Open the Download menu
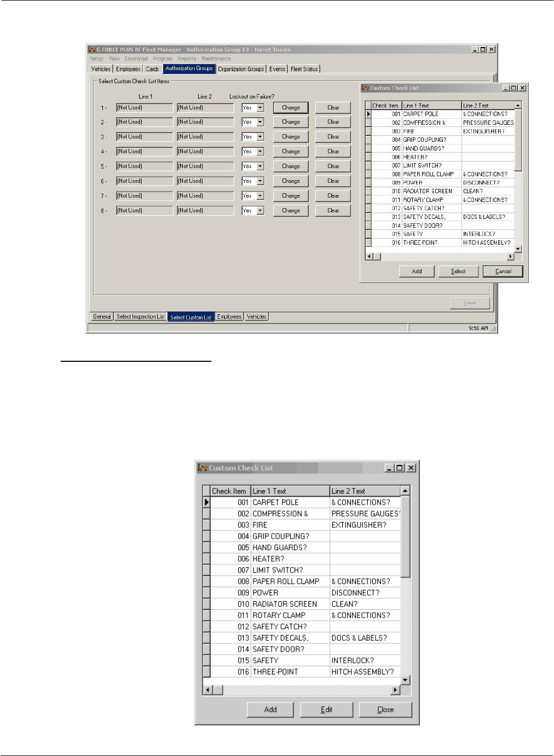 pos(136,59)
